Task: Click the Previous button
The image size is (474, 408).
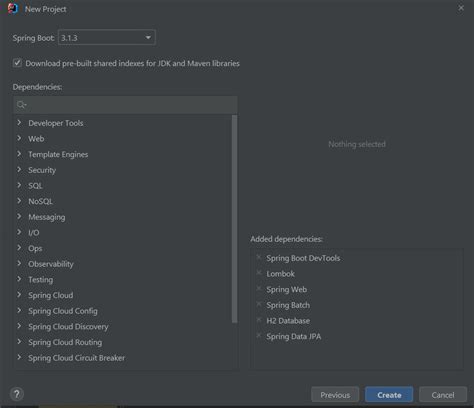Action: coord(335,395)
